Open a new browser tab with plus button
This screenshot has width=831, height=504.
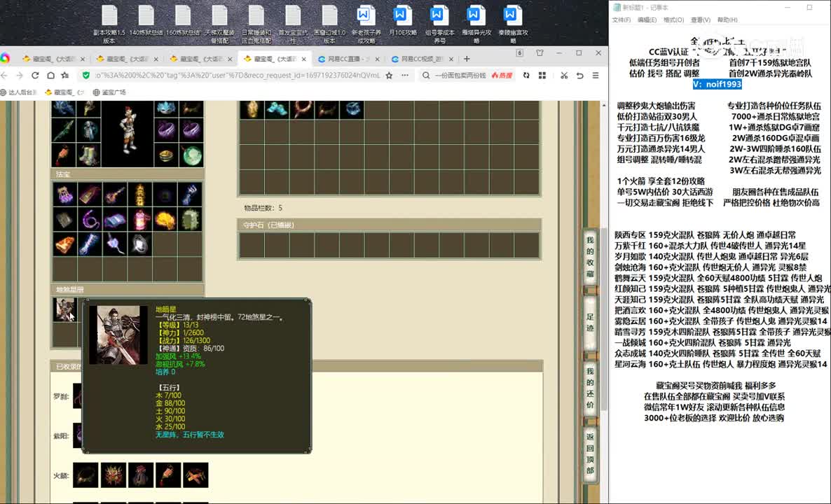[x=467, y=59]
